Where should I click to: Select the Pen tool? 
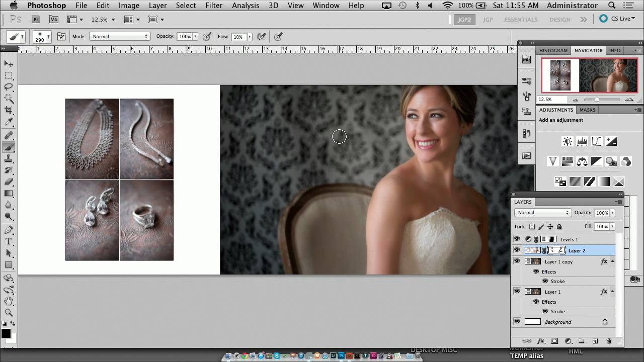pos(9,230)
